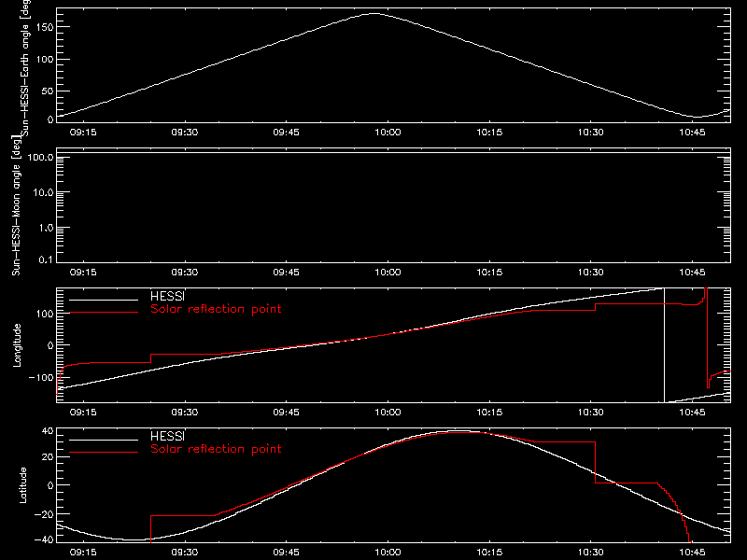Click Solar reflection point legend in Latitude plot
This screenshot has width=747, height=560.
click(x=216, y=449)
